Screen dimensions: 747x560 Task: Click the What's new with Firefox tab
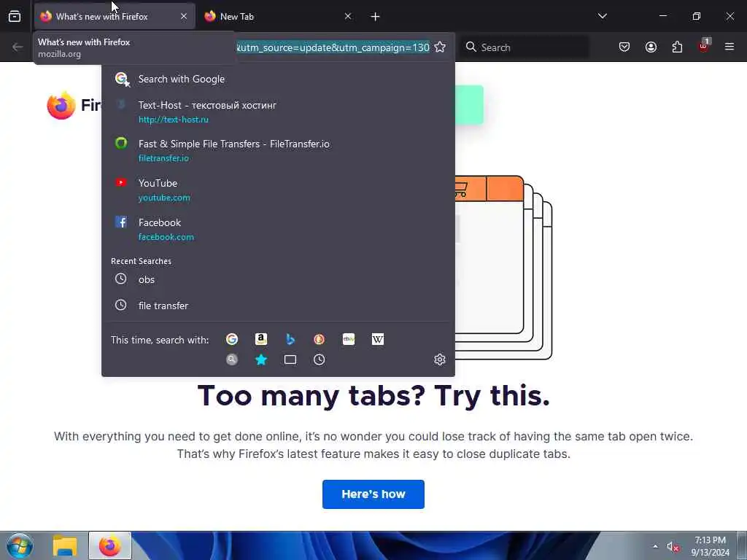[115, 17]
